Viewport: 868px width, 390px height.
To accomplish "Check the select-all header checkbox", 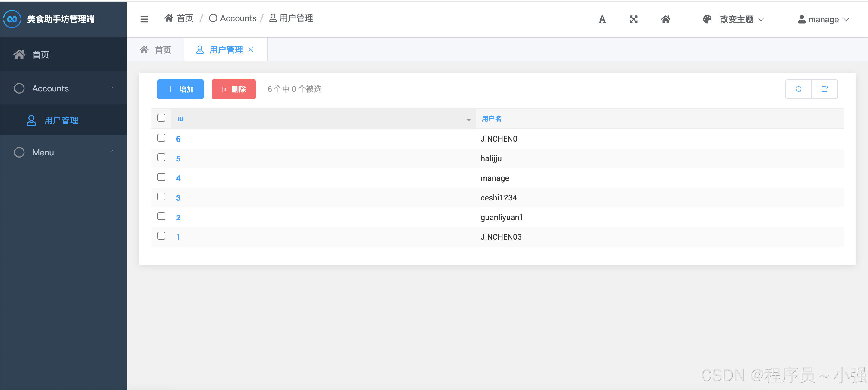I will [161, 118].
